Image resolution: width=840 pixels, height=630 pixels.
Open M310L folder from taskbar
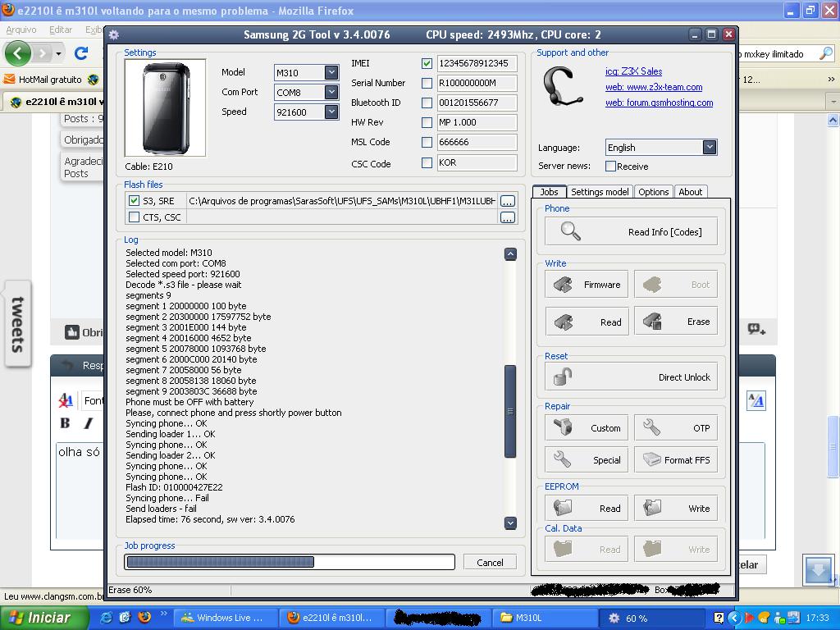tap(544, 618)
